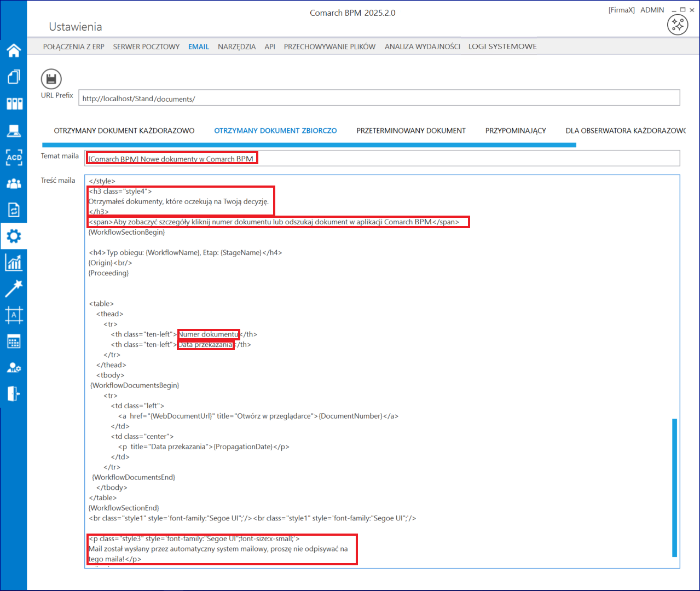700x591 pixels.
Task: Click the [FirmaX] company label
Action: [x=622, y=10]
